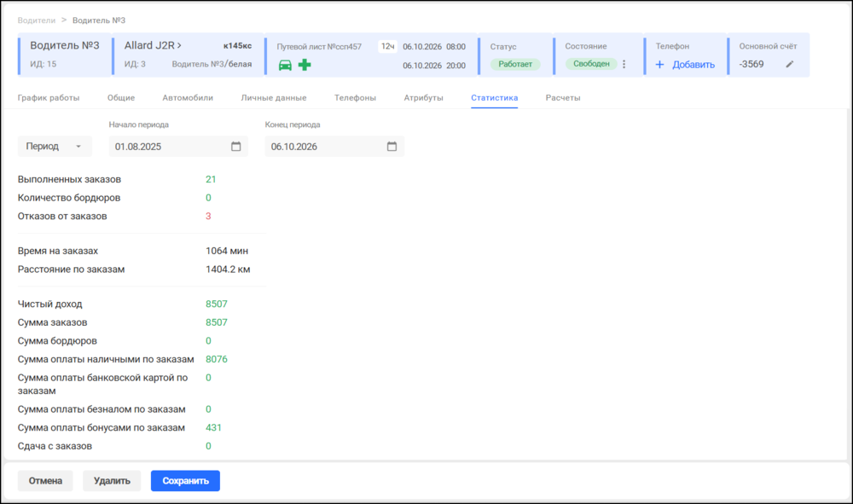Click the Удалить button
This screenshot has width=853, height=504.
click(112, 481)
